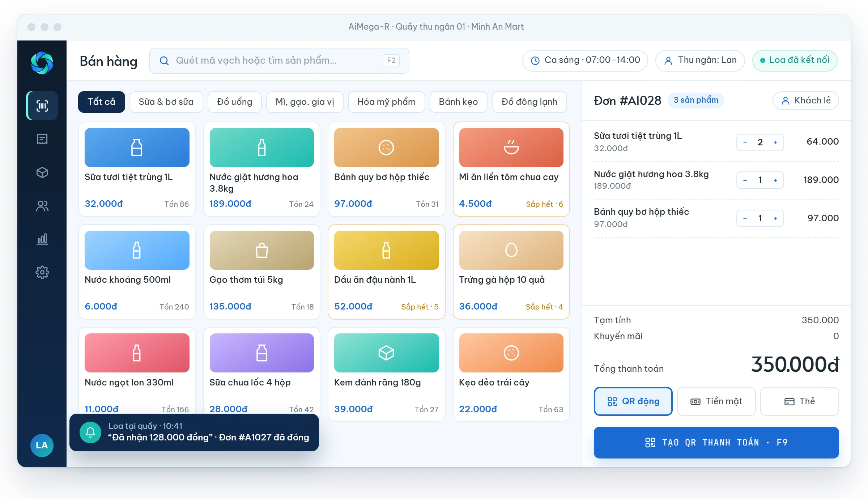Open the reports bar chart icon
Screen dimensions: 868x499
point(42,239)
